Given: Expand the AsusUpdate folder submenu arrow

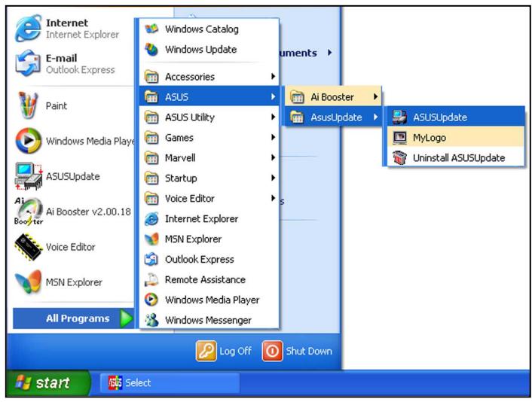Looking at the screenshot, I should point(375,117).
